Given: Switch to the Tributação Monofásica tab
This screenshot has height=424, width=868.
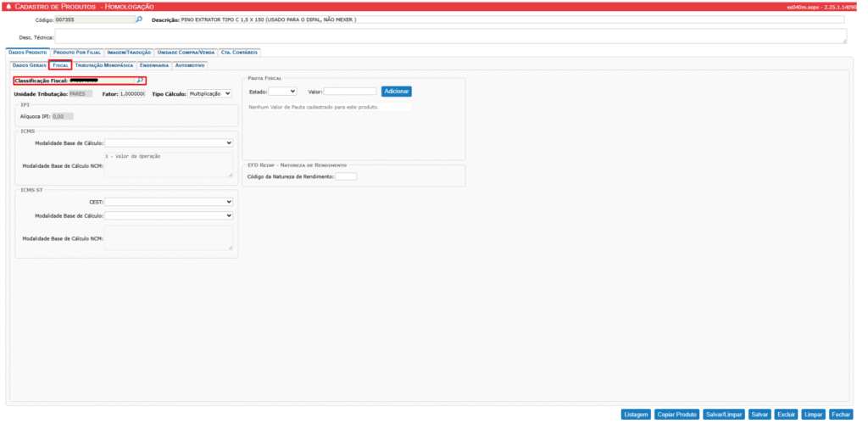Looking at the screenshot, I should click(x=104, y=64).
